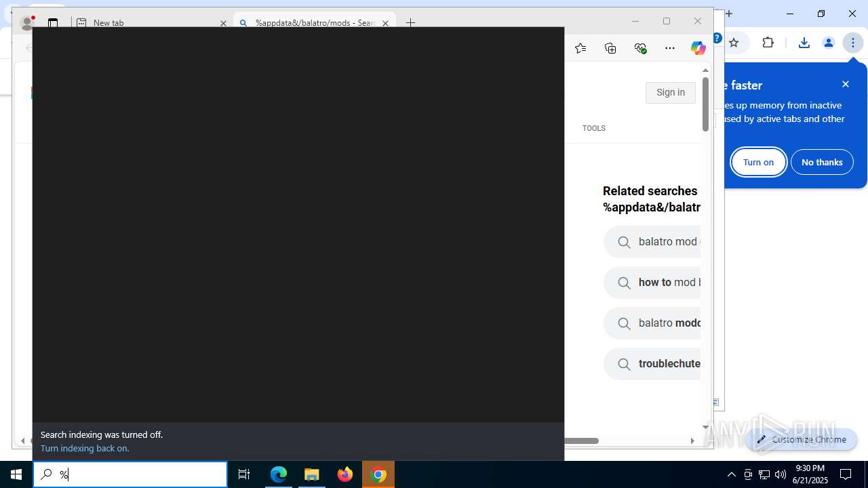The image size is (868, 488).
Task: Click No thanks in Chrome popup
Action: tap(822, 162)
